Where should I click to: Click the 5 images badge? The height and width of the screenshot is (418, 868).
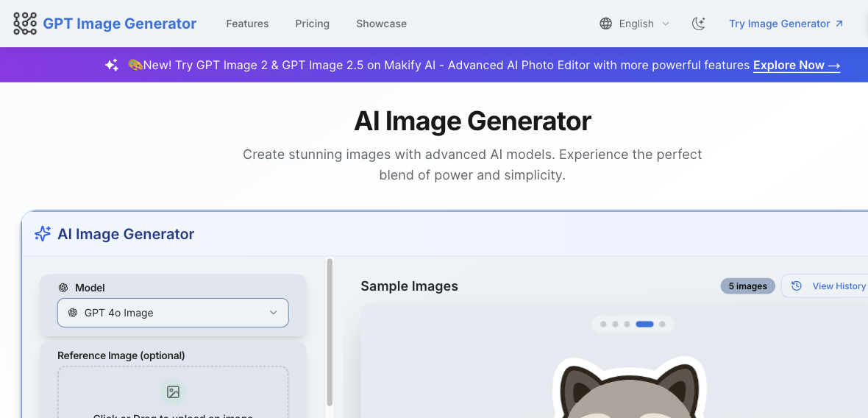(747, 286)
